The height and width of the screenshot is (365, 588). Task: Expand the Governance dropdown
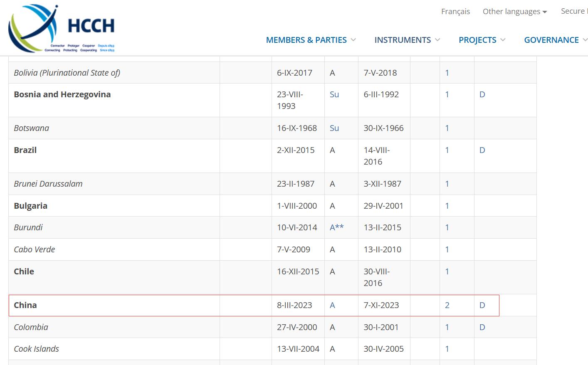pos(555,40)
